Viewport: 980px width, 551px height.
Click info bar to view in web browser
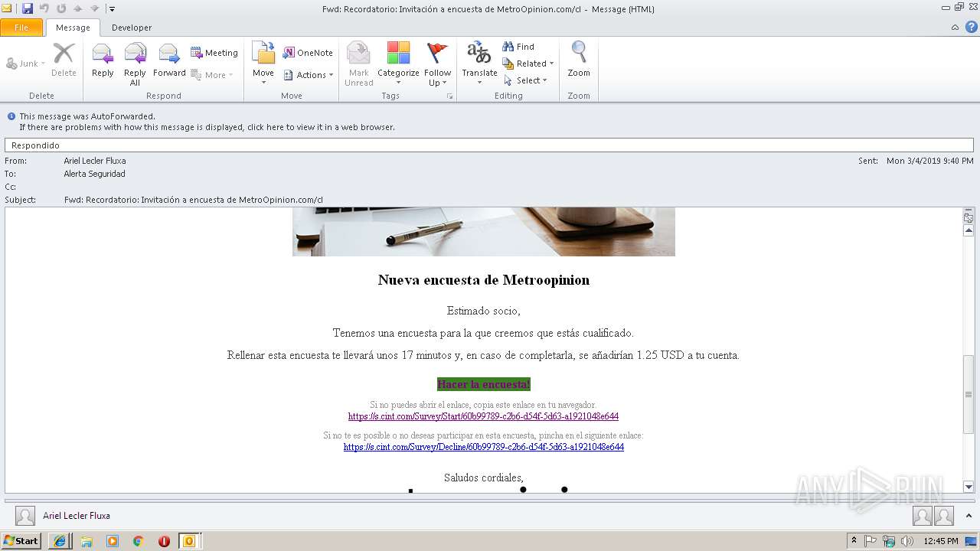207,127
